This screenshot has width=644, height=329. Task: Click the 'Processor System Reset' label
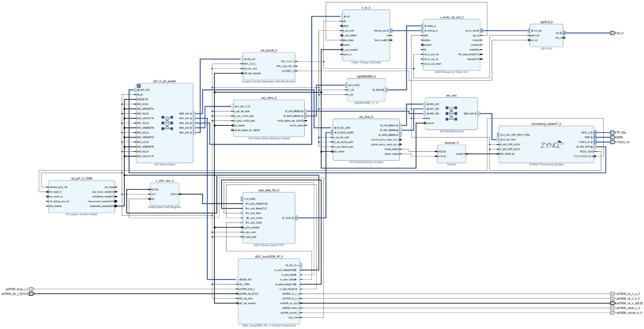[x=81, y=214]
